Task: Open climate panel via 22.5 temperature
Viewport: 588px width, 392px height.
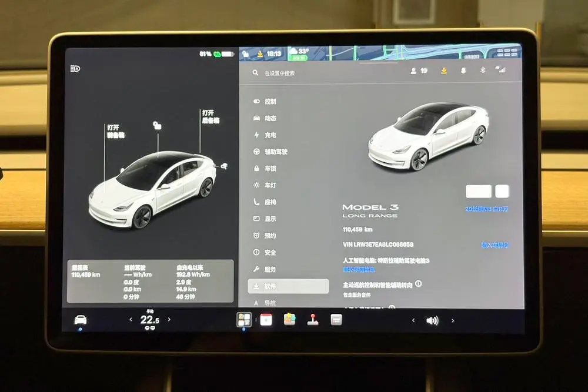Action: point(149,320)
